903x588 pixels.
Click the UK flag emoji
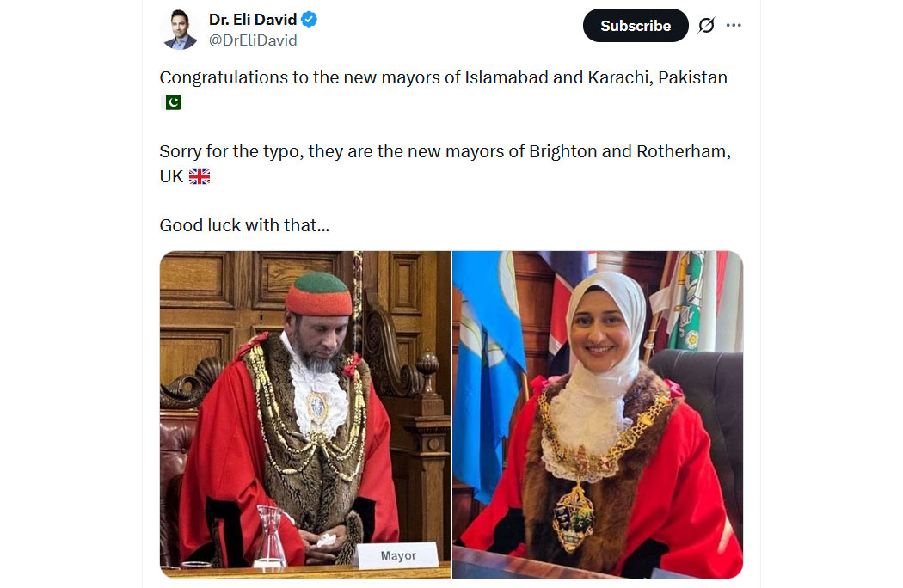click(200, 176)
